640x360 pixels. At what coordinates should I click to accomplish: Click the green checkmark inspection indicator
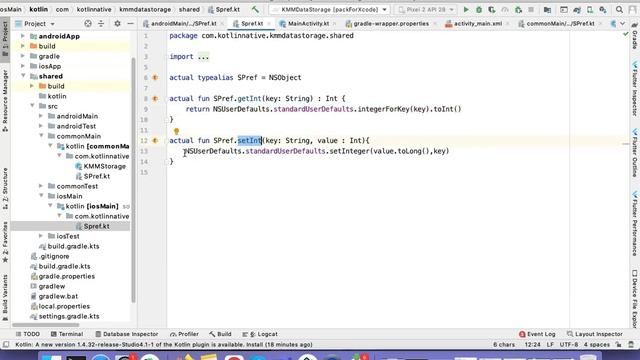point(626,34)
